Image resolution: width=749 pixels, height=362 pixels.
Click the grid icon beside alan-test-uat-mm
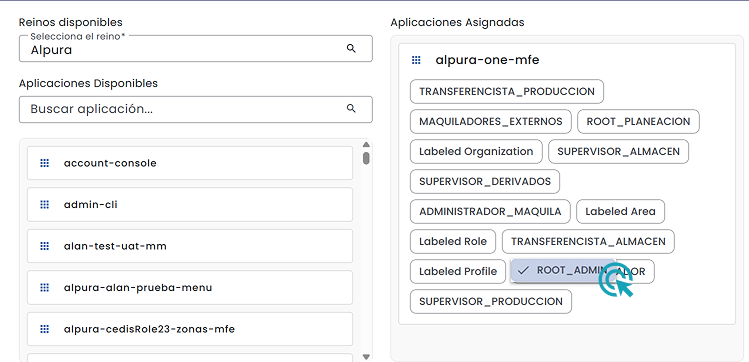click(x=44, y=246)
